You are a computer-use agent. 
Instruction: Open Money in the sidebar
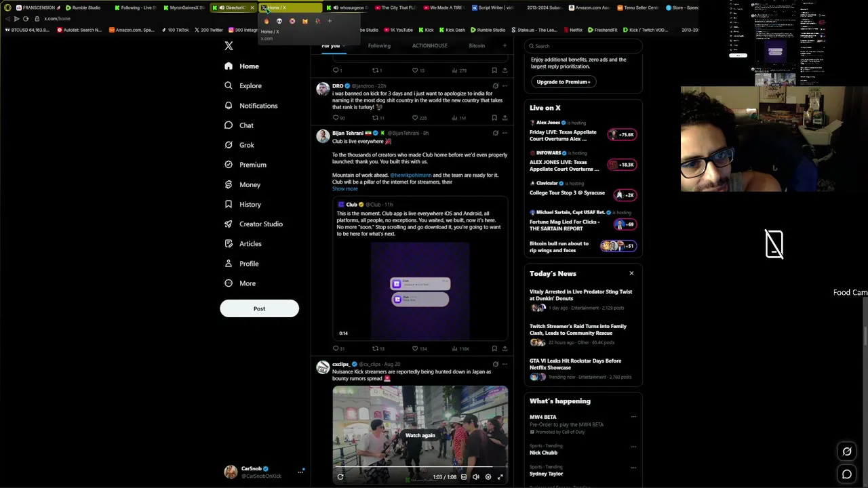[242, 184]
